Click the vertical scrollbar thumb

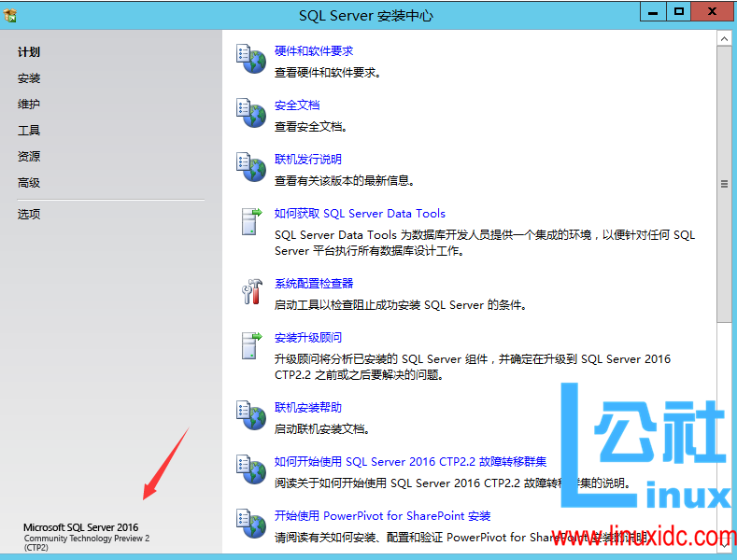click(x=724, y=184)
